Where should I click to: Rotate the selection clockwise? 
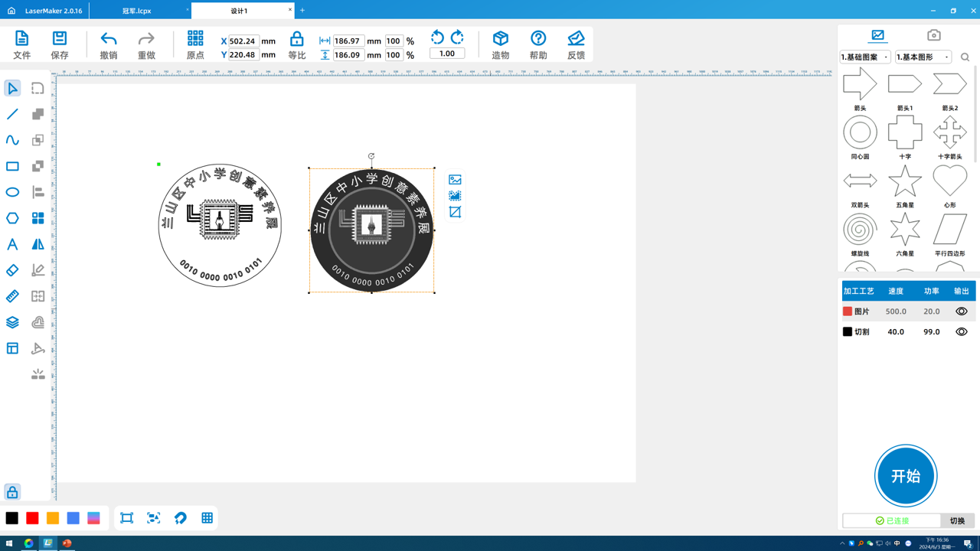pyautogui.click(x=457, y=37)
